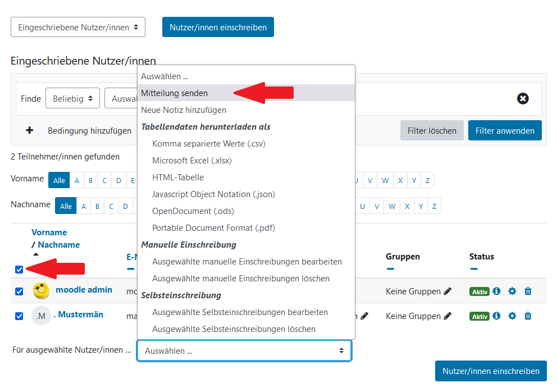Open the Eingeschriebene Nutzer/innen dropdown
557x392 pixels.
78,27
